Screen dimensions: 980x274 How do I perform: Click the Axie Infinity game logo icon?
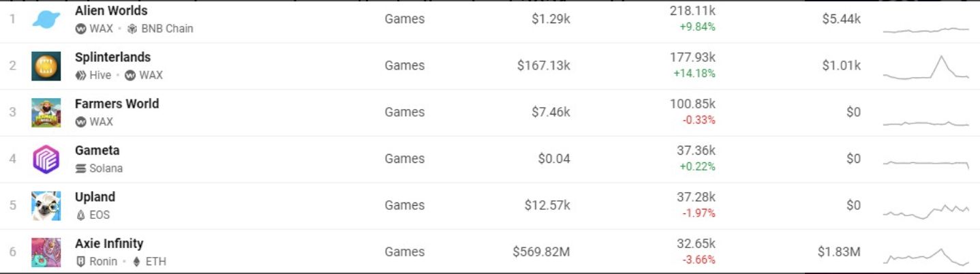pos(46,252)
